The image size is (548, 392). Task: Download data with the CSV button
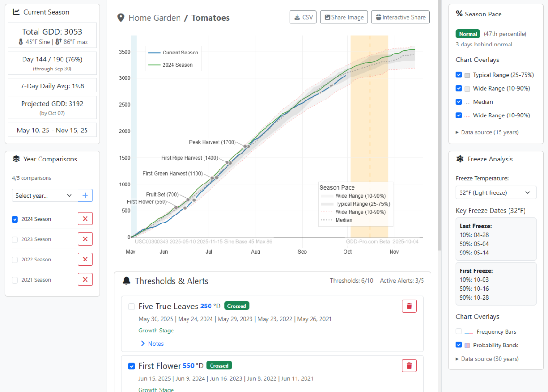coord(303,17)
